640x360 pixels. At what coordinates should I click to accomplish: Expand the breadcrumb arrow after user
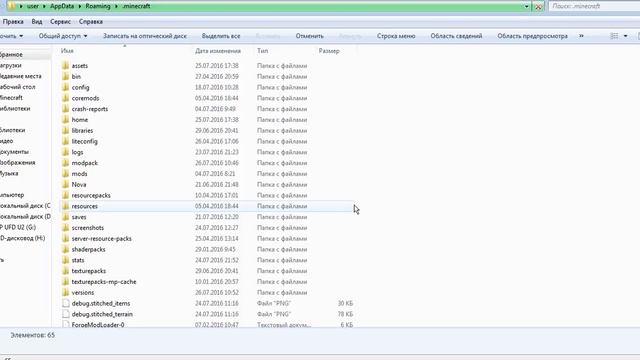coord(44,7)
